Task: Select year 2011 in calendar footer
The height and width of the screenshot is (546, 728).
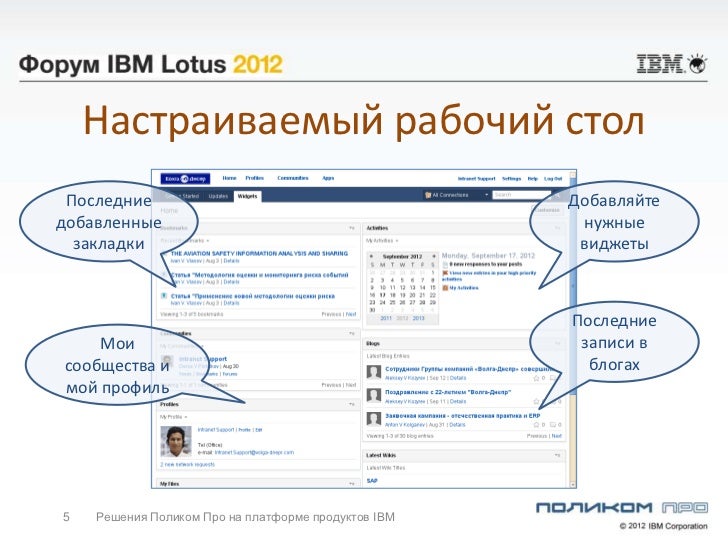Action: click(x=386, y=318)
